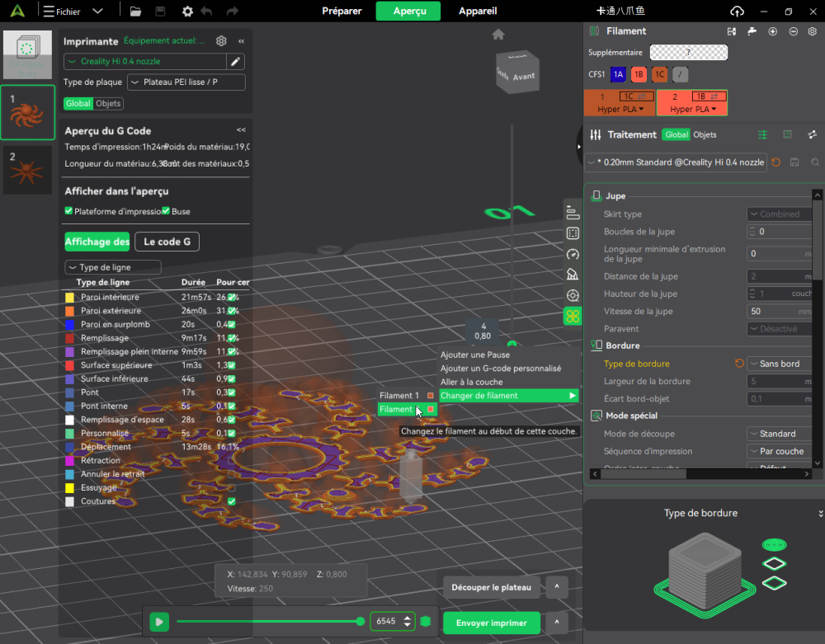Save the project with the disk icon

[161, 11]
